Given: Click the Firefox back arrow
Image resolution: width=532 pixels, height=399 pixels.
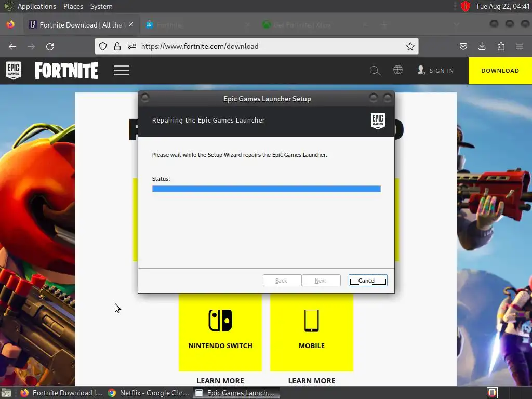Looking at the screenshot, I should (x=12, y=46).
